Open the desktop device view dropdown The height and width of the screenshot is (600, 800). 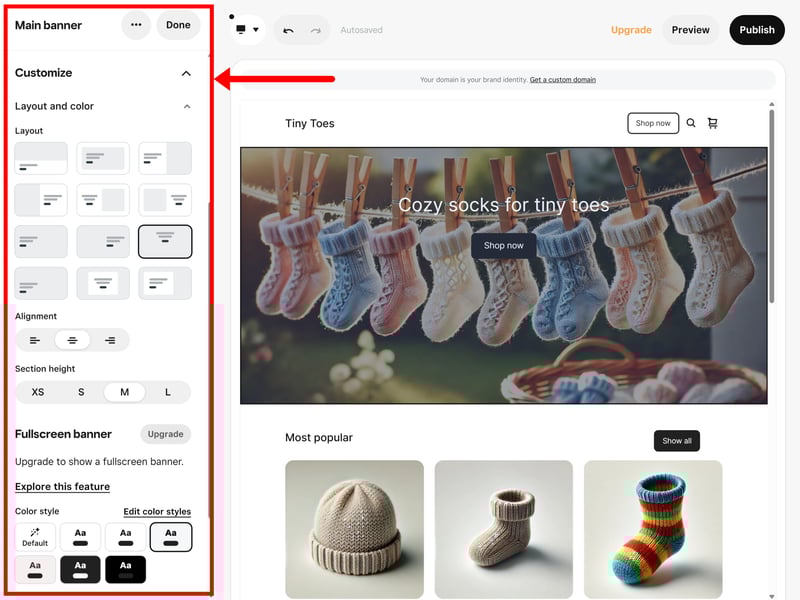click(246, 30)
